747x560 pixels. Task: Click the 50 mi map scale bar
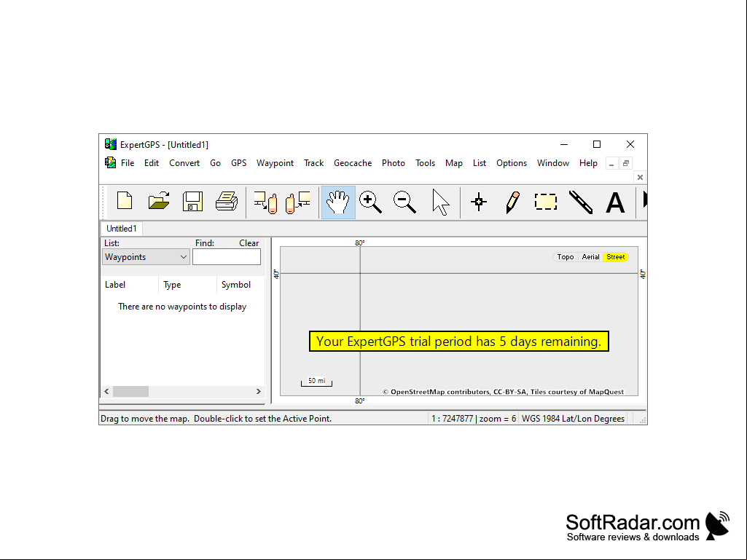click(316, 382)
